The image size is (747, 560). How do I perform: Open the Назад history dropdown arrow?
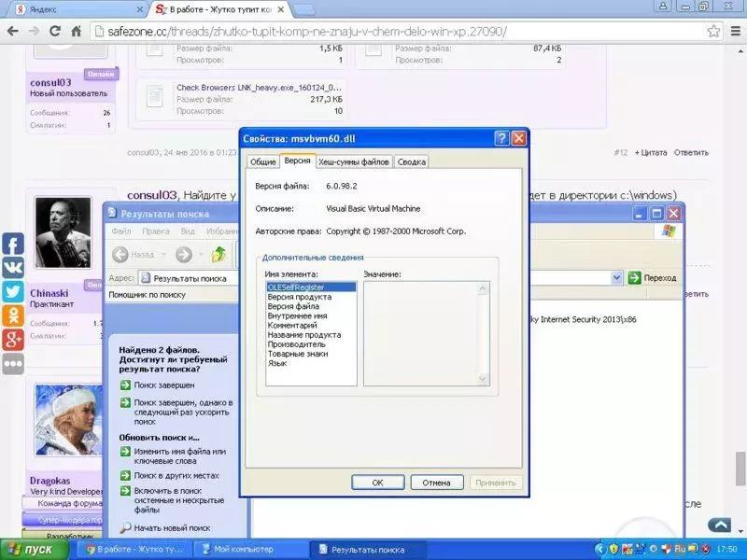point(163,255)
